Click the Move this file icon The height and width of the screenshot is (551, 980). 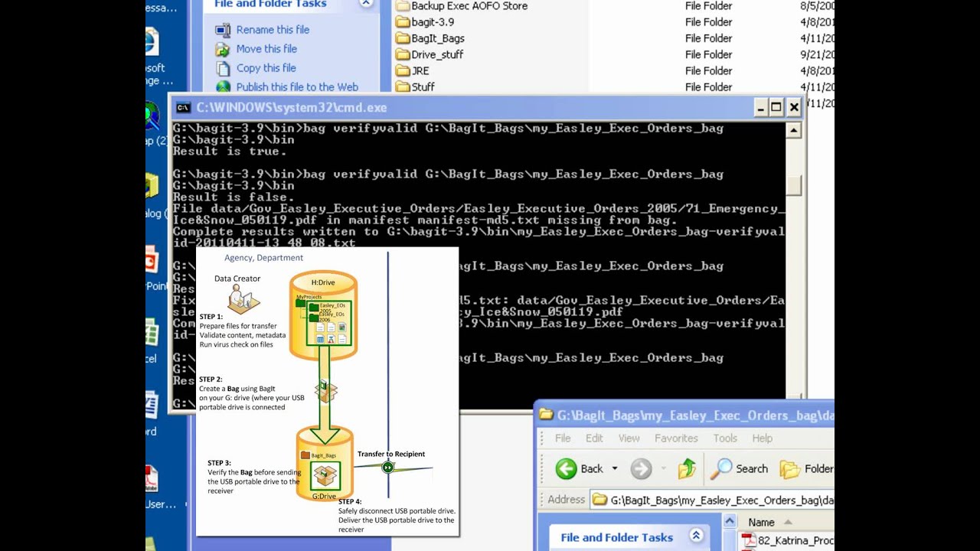coord(223,49)
